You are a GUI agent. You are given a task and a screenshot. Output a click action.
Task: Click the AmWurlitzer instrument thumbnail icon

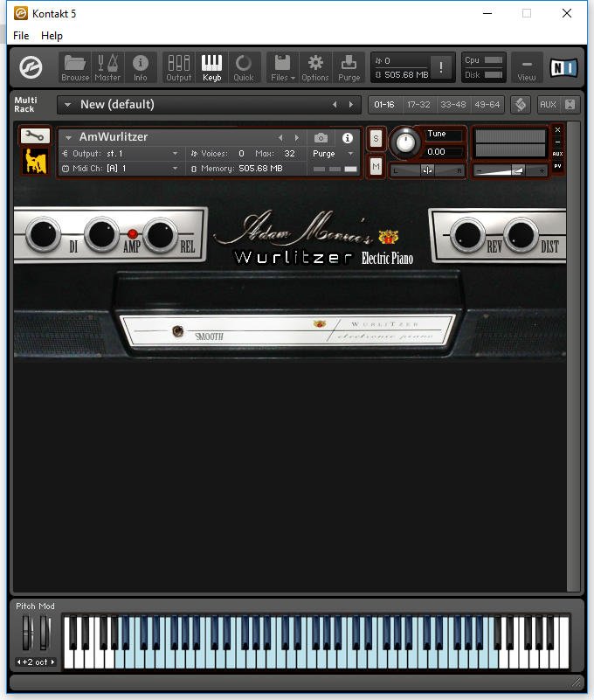click(35, 162)
